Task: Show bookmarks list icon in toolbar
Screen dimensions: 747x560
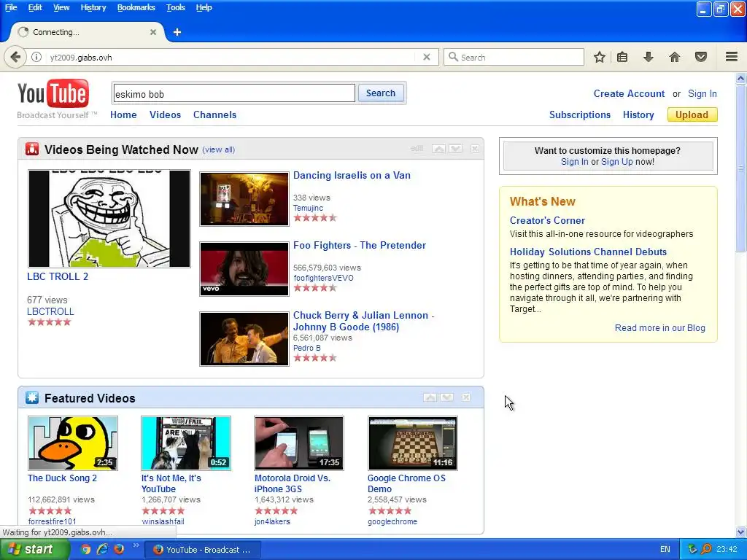Action: click(x=622, y=57)
